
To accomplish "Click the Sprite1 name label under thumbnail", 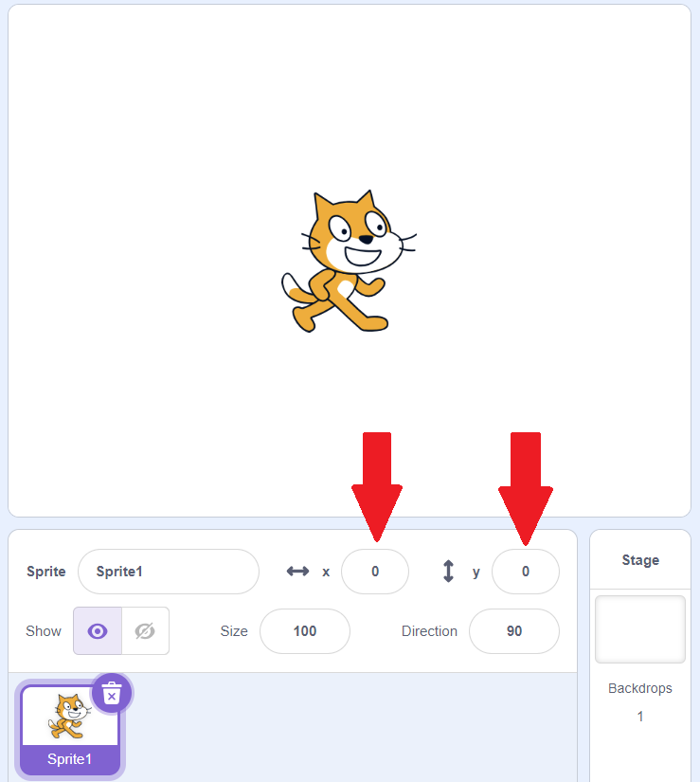I will point(70,759).
